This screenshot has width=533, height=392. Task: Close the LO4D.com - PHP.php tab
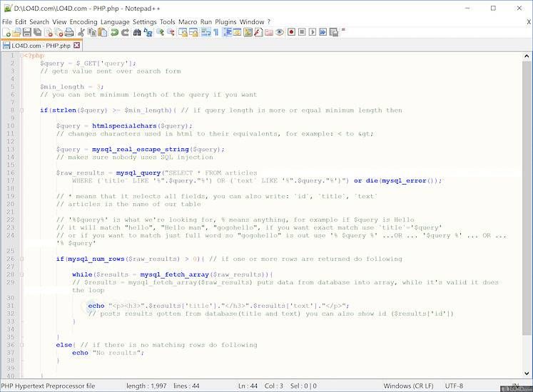[x=77, y=45]
